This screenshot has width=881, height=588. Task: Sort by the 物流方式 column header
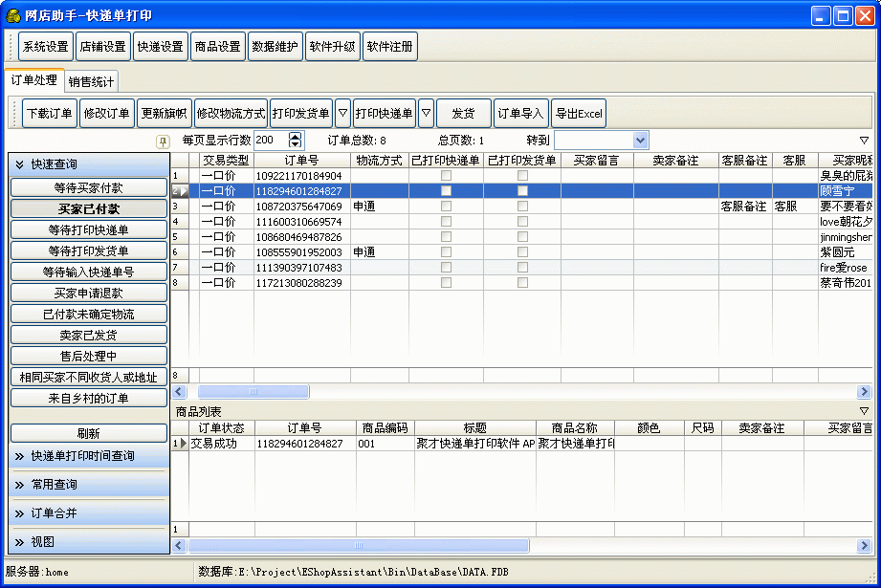[379, 161]
